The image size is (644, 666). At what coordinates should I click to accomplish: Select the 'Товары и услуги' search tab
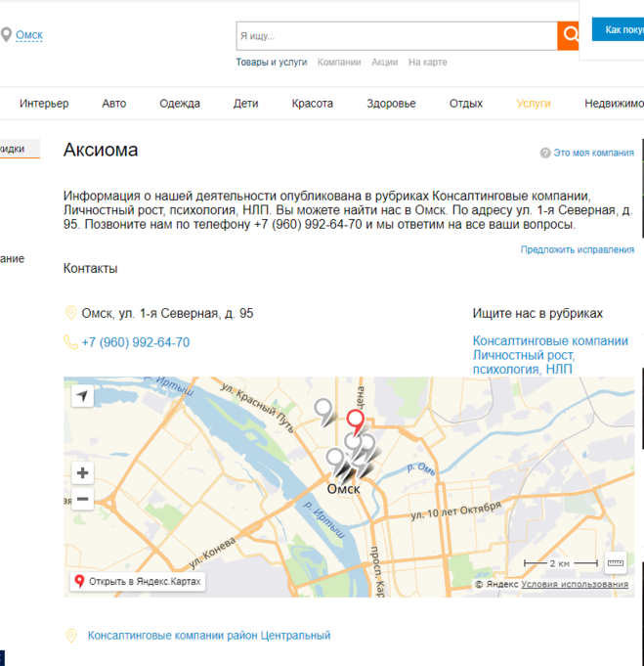[271, 63]
